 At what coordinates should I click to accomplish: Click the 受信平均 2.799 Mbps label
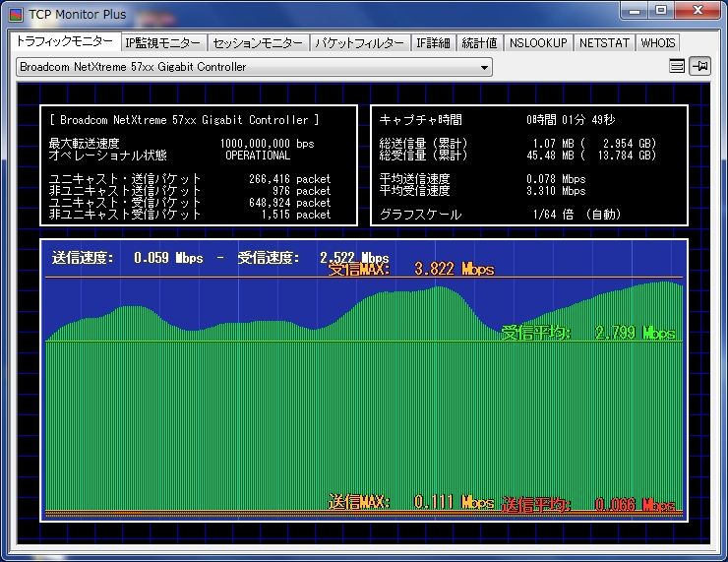[x=588, y=333]
